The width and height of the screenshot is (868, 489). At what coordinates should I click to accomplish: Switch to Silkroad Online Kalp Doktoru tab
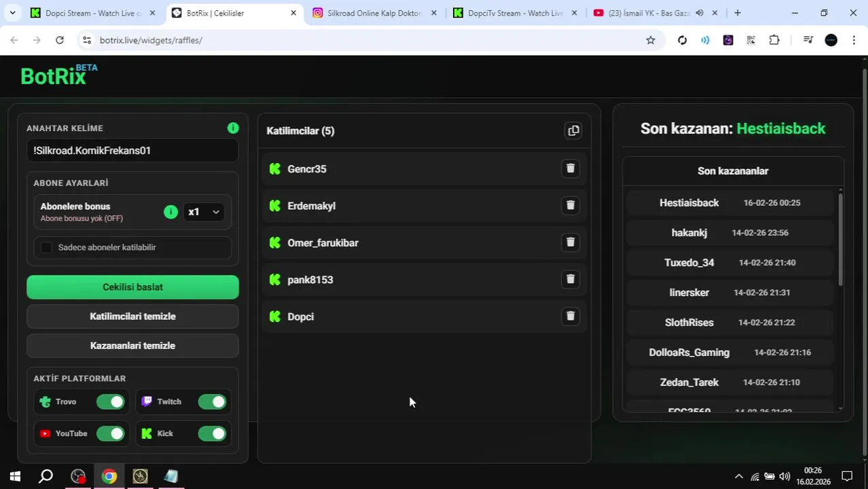click(x=376, y=13)
